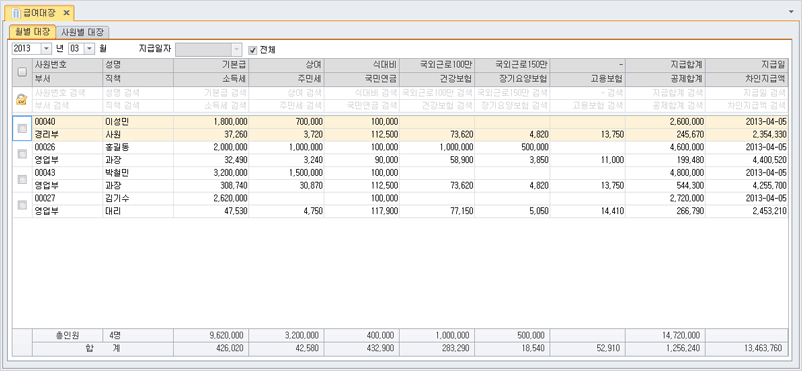Click the total 14,720,000 footer cell
This screenshot has width=802, height=371.
665,336
